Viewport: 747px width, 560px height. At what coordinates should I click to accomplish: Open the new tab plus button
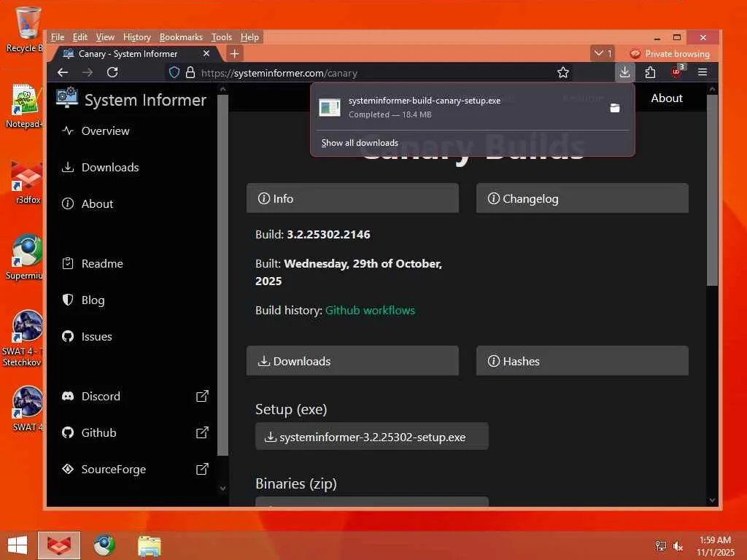pos(234,54)
